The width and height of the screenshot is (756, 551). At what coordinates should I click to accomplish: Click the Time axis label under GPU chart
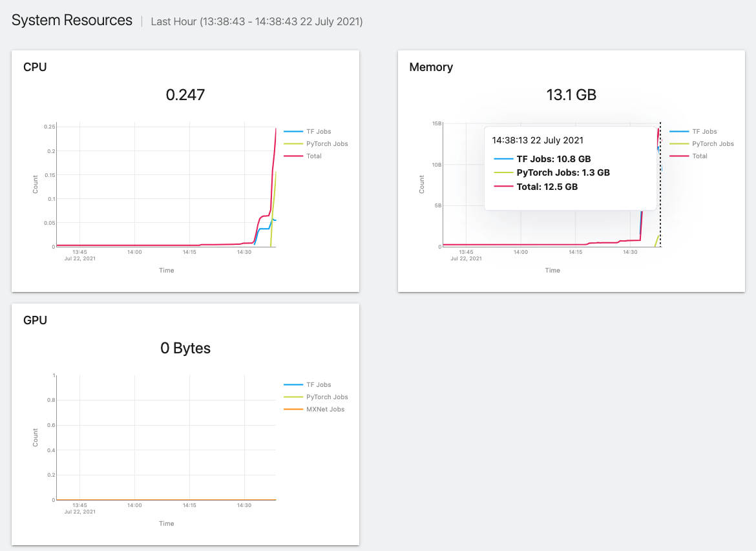click(166, 523)
